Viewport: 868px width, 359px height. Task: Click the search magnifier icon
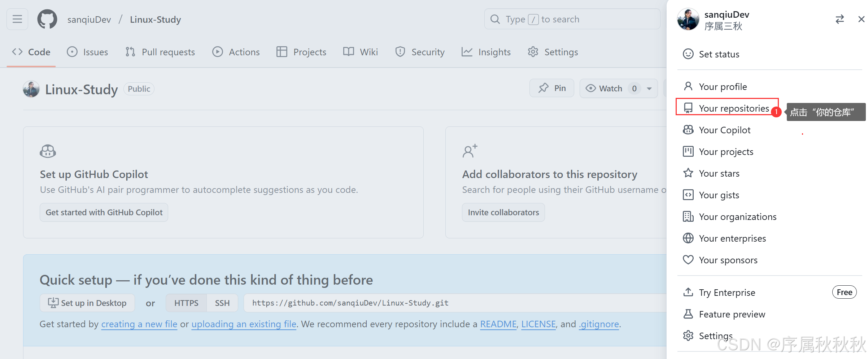click(495, 19)
